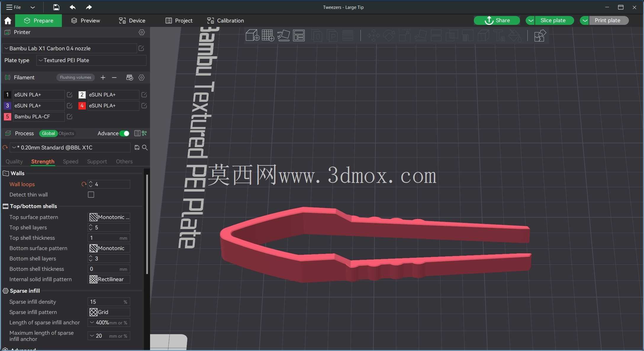Click the Home icon
The height and width of the screenshot is (351, 644).
pos(8,20)
